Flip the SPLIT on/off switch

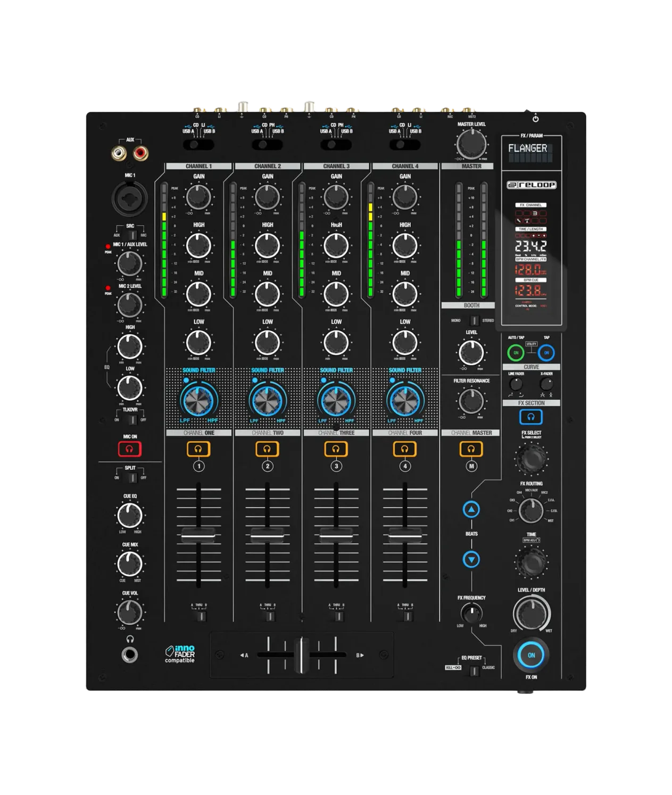coord(130,477)
